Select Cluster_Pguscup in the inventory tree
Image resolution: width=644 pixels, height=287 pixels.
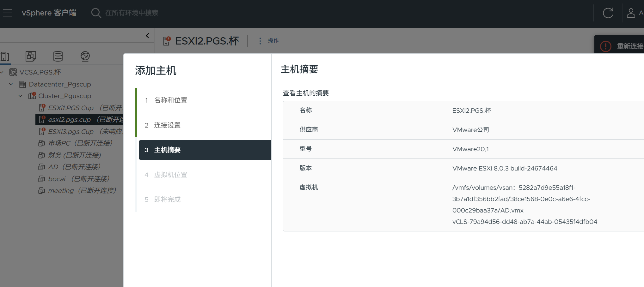tap(64, 96)
